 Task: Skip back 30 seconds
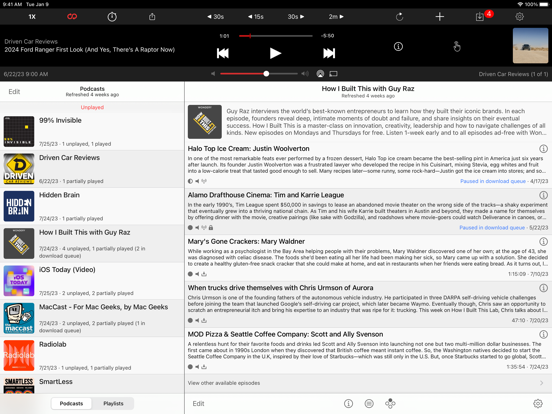(x=215, y=17)
